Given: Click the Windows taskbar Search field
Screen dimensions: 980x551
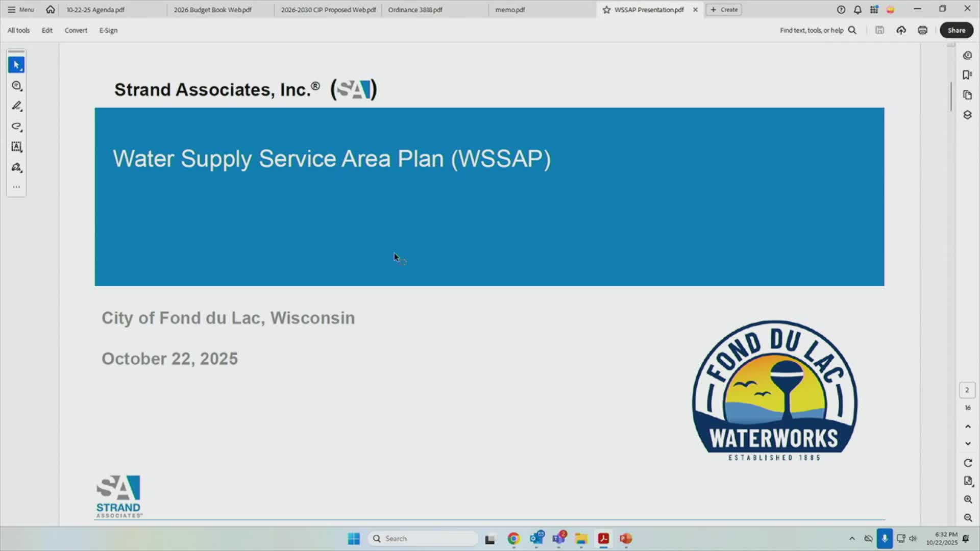Looking at the screenshot, I should pos(424,538).
